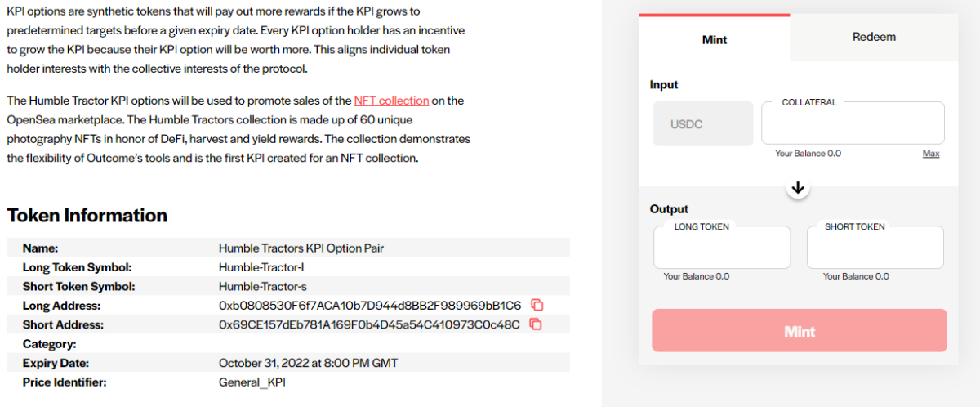
Task: Click the large Mint button
Action: pyautogui.click(x=800, y=331)
